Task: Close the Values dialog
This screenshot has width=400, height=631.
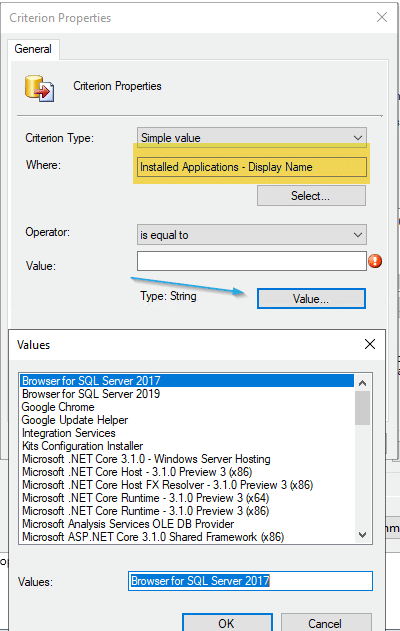Action: [370, 344]
